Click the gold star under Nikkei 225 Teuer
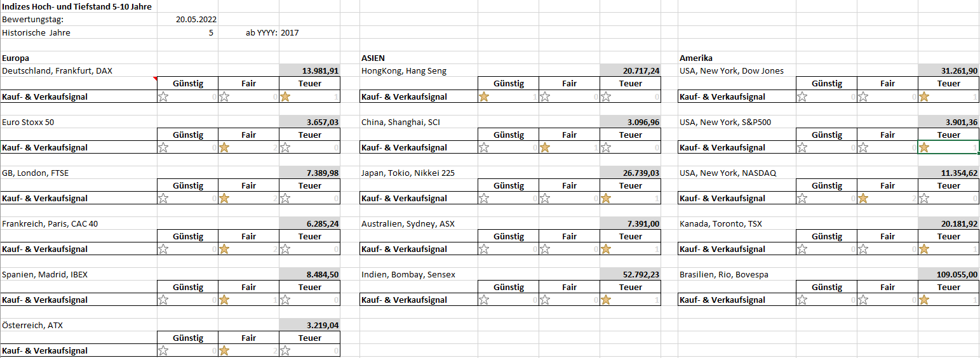The height and width of the screenshot is (358, 980). (606, 199)
